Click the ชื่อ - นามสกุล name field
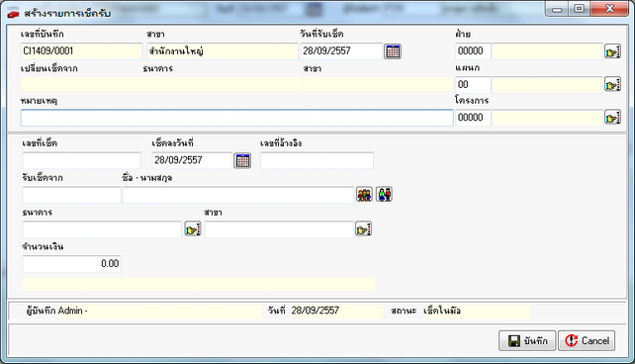Viewport: 635px width, 364px height. [238, 195]
